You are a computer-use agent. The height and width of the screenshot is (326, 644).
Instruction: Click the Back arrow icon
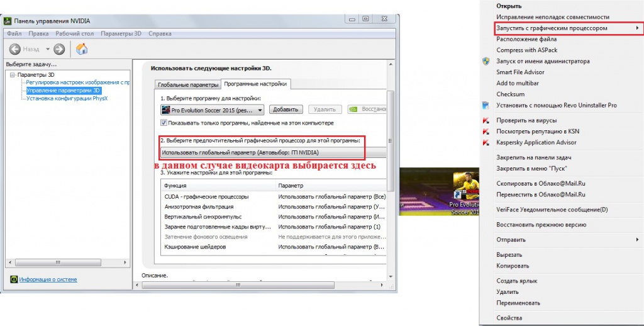click(15, 49)
